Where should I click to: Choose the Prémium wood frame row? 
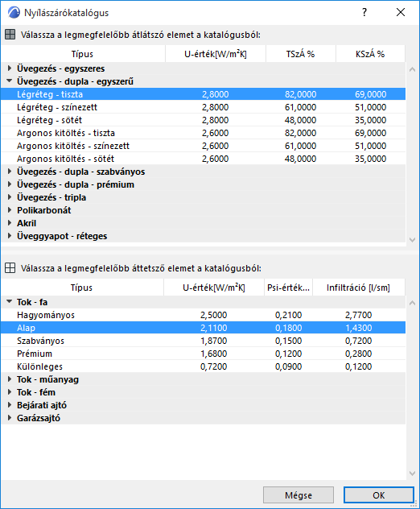click(203, 354)
